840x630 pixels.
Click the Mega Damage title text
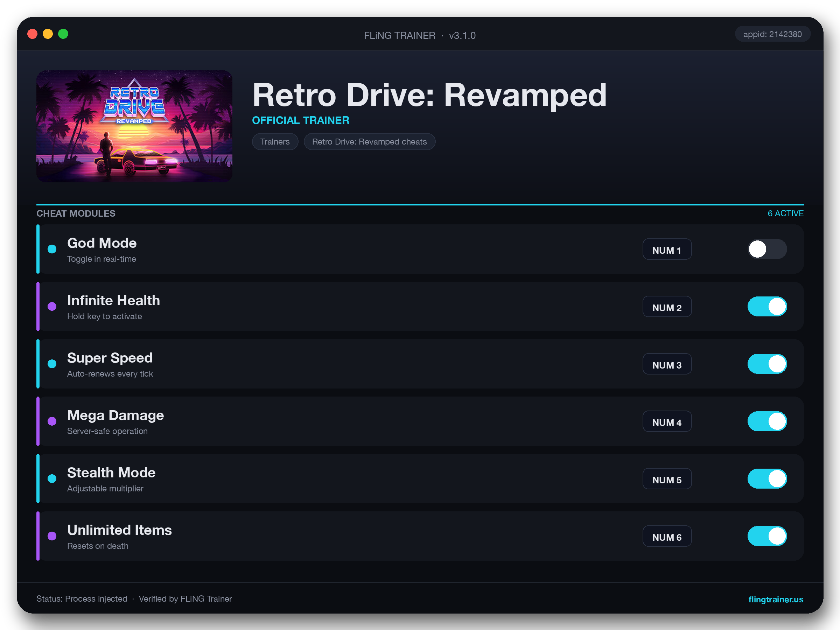click(x=115, y=415)
